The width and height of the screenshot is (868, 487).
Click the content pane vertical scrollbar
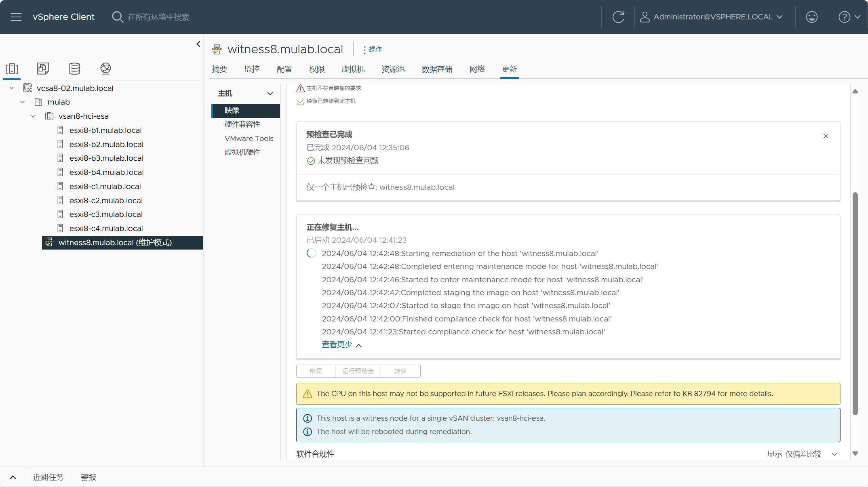point(855,304)
